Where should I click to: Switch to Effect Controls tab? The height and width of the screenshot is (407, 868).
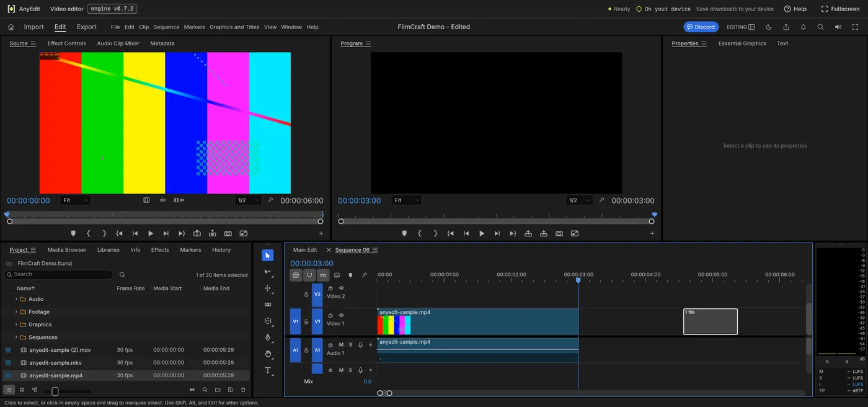67,43
